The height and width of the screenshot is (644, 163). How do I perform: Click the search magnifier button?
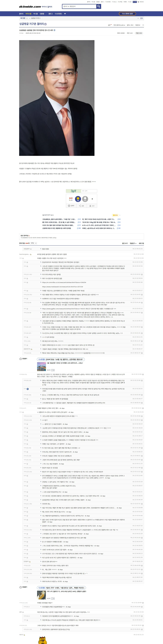pos(99,6)
